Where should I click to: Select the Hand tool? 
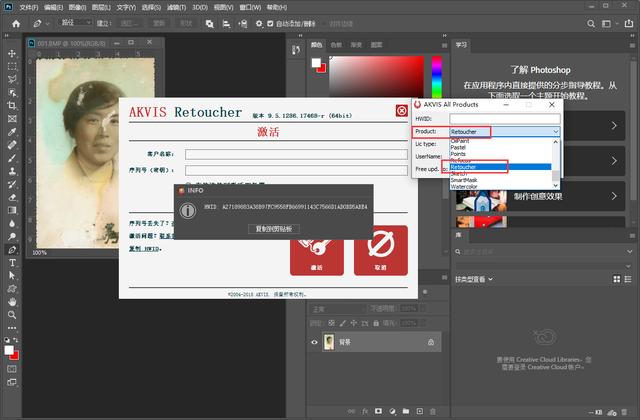point(12,302)
